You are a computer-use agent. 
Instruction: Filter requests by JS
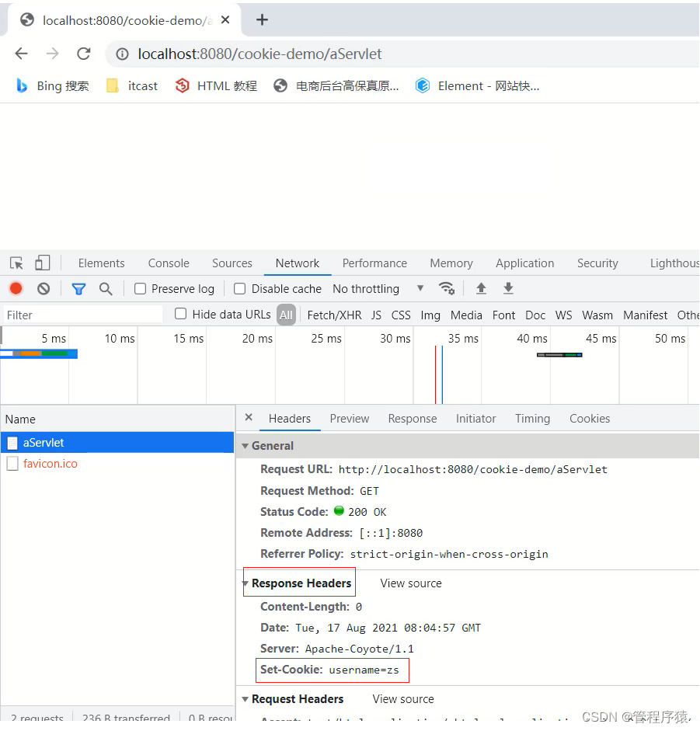(x=376, y=315)
